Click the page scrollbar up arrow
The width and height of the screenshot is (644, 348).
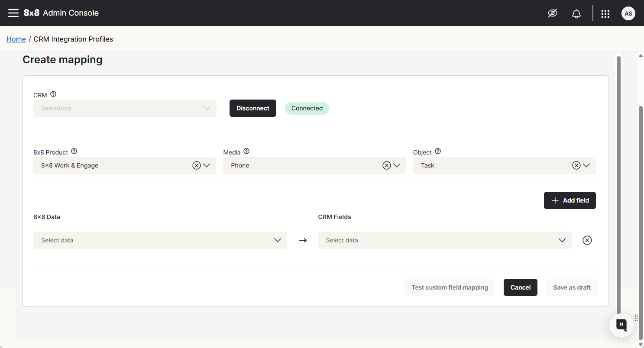(641, 56)
